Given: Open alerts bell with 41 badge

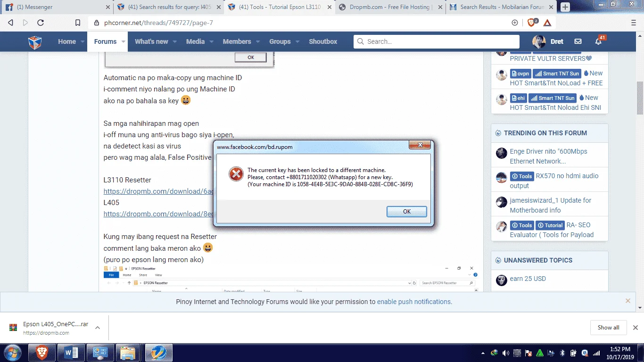Looking at the screenshot, I should click(x=599, y=41).
